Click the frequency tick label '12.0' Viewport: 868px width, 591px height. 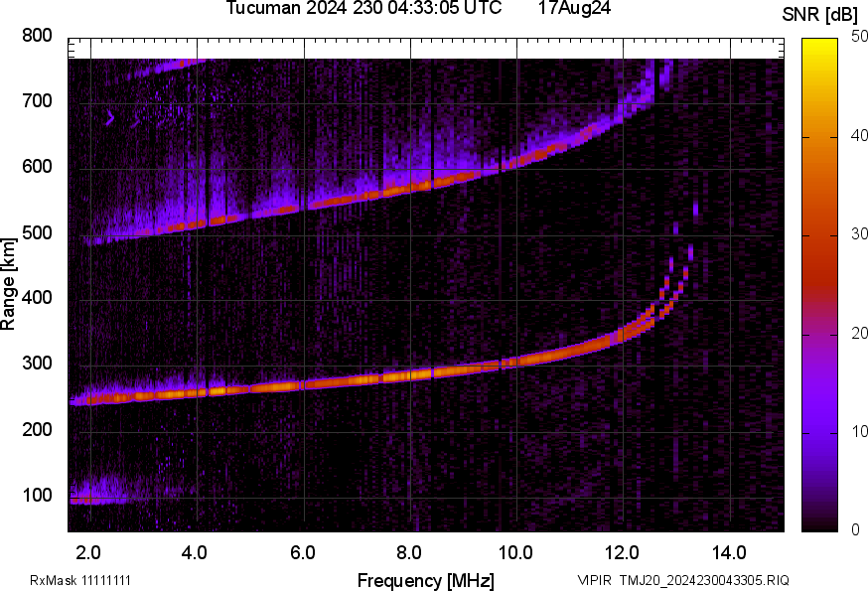(623, 552)
